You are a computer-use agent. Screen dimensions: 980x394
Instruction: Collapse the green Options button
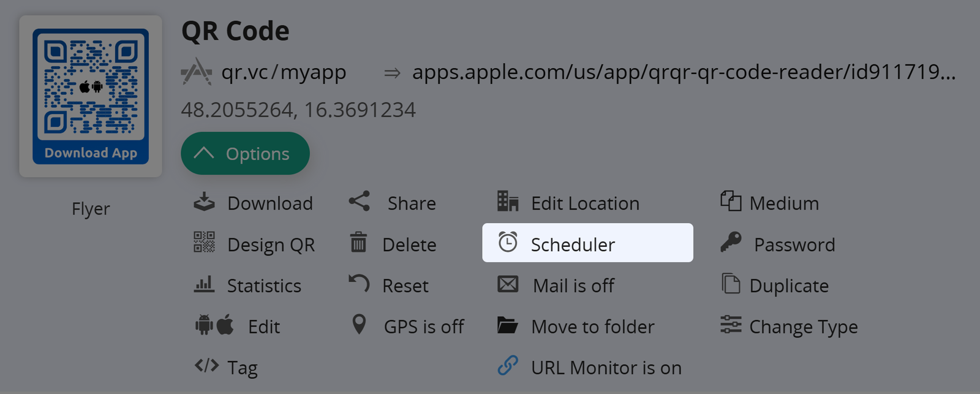(x=245, y=153)
